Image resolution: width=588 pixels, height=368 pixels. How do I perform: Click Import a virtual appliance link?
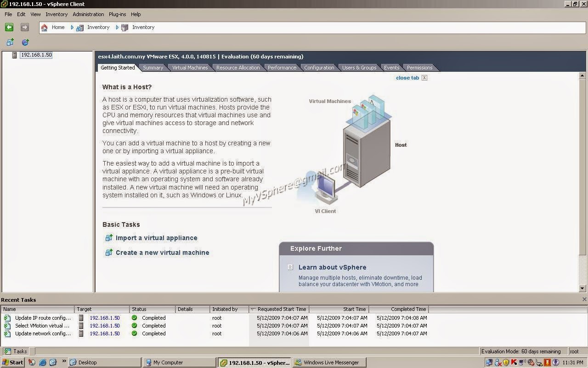(157, 238)
